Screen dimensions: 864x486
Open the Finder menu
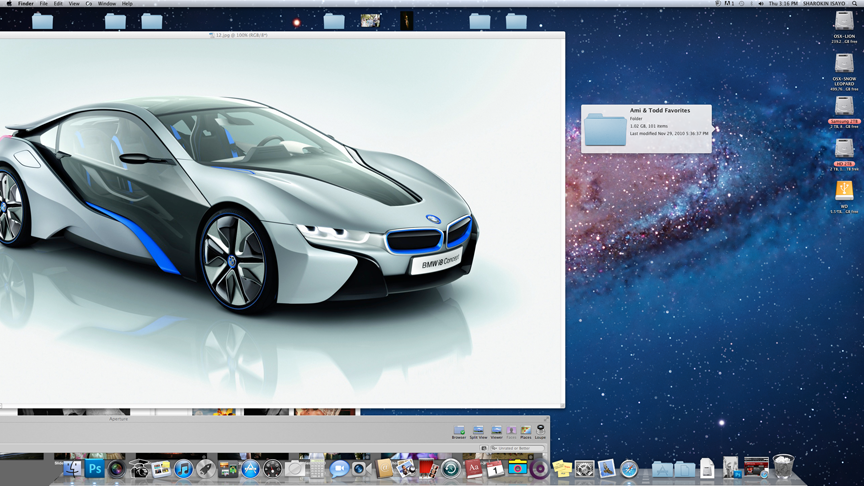click(x=25, y=3)
